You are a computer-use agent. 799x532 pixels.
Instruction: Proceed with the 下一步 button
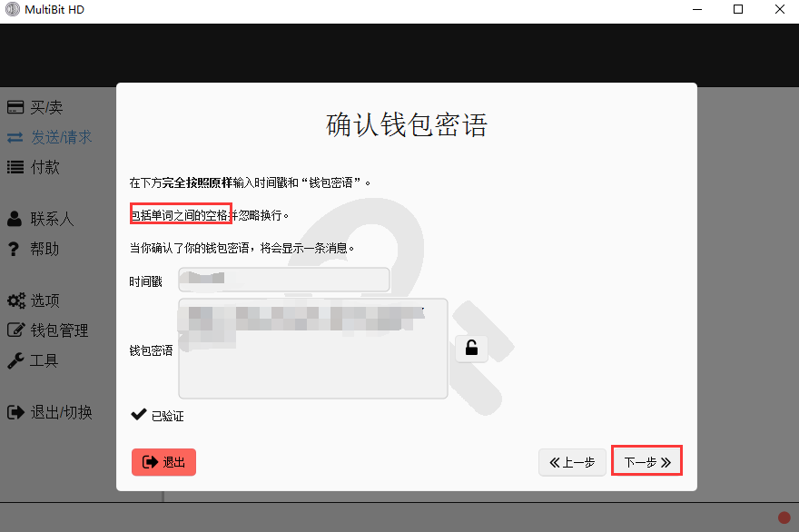pos(647,462)
